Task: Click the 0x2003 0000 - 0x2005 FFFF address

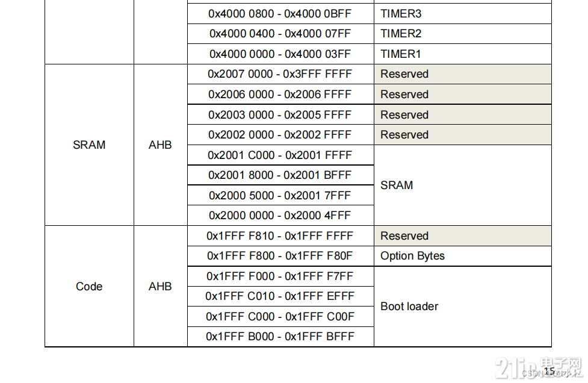Action: [280, 114]
